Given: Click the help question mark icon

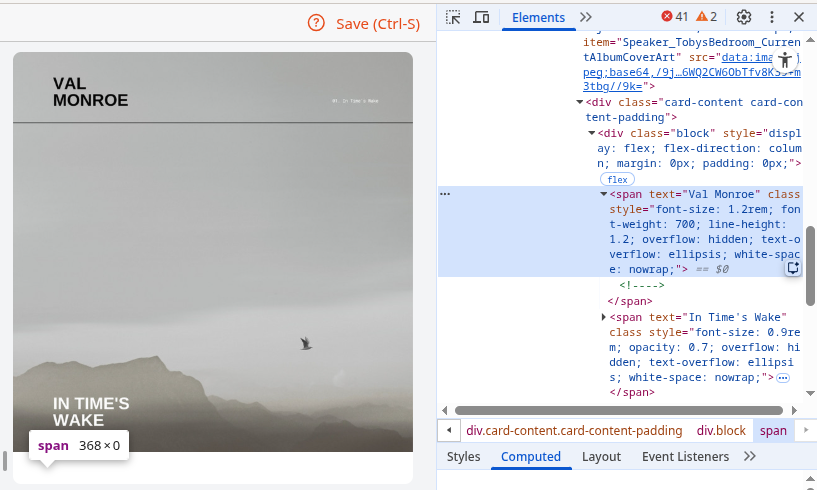Looking at the screenshot, I should [317, 23].
